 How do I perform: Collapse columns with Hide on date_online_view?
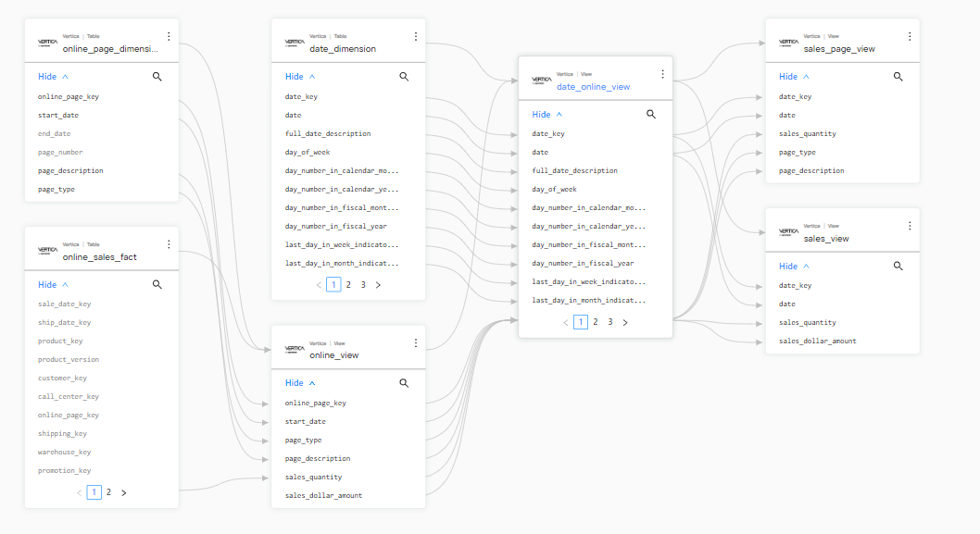point(547,114)
